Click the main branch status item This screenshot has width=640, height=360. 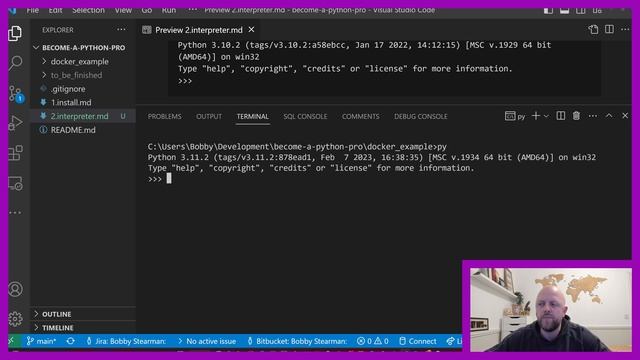pos(41,341)
